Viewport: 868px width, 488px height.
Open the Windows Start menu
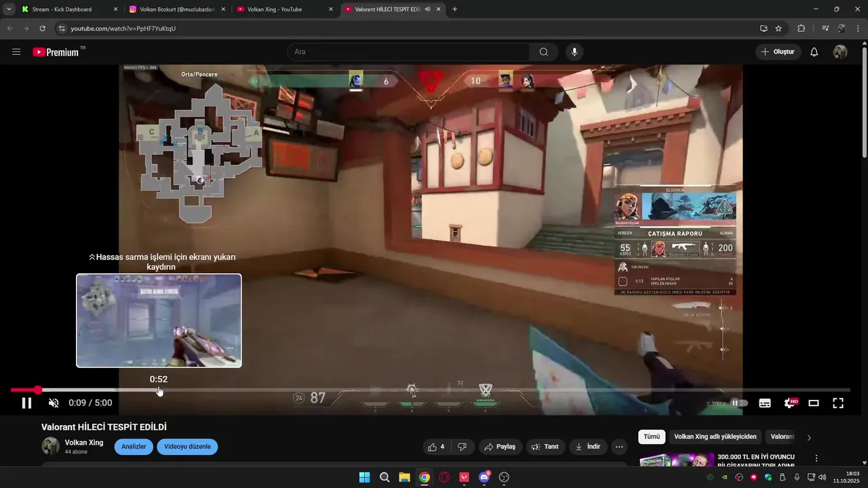tap(364, 477)
